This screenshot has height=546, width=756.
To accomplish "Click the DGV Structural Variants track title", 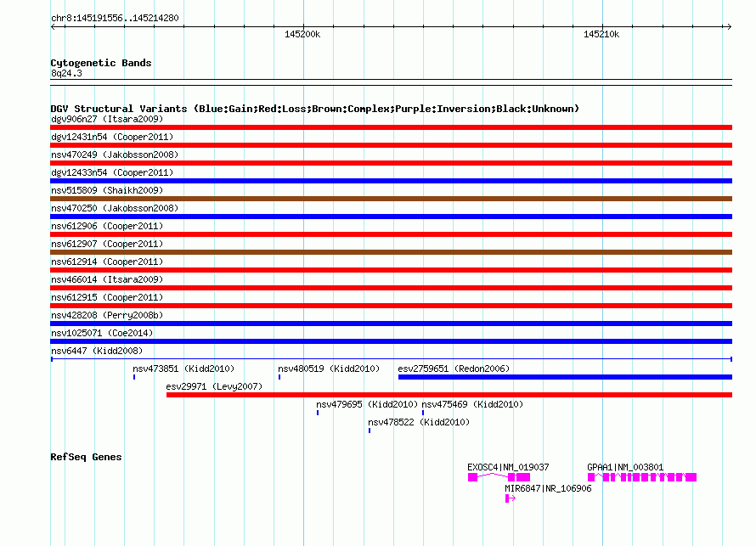I will [315, 109].
